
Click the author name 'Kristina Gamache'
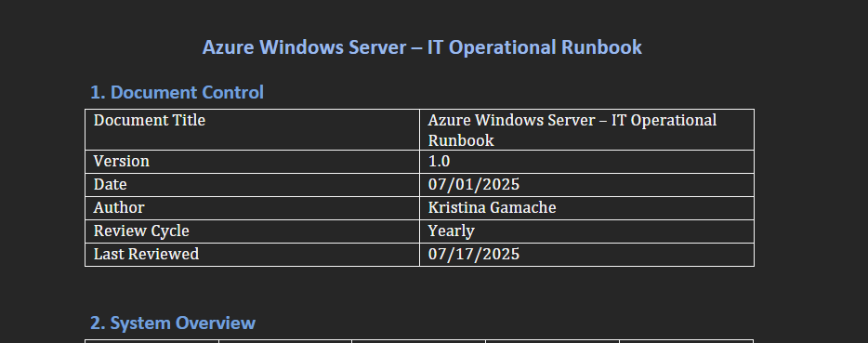[493, 208]
